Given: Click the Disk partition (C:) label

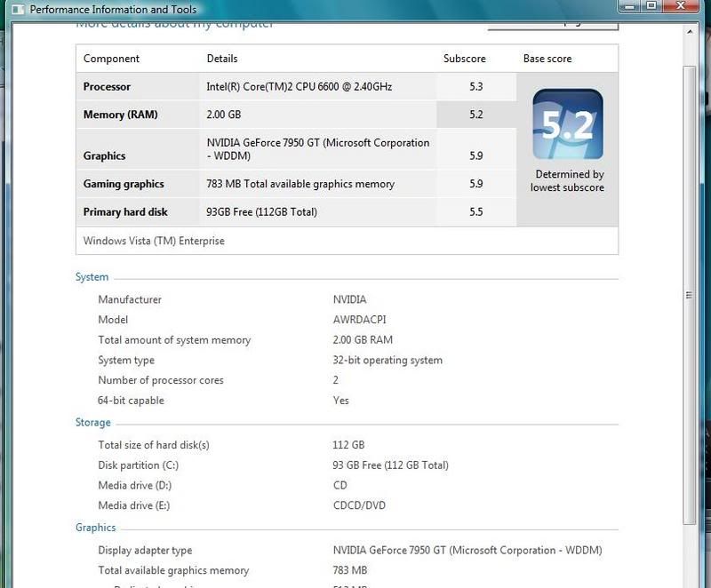Looking at the screenshot, I should tap(139, 465).
